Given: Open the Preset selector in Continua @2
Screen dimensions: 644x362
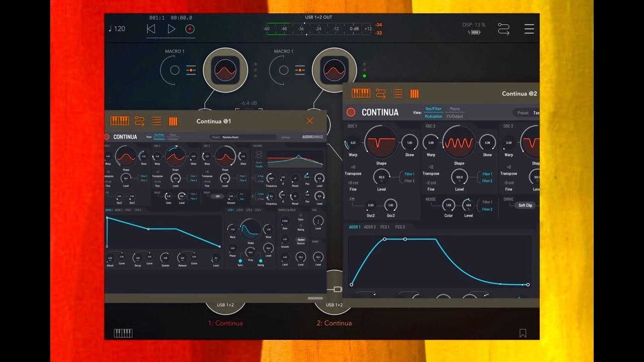Looking at the screenshot, I should coord(526,113).
